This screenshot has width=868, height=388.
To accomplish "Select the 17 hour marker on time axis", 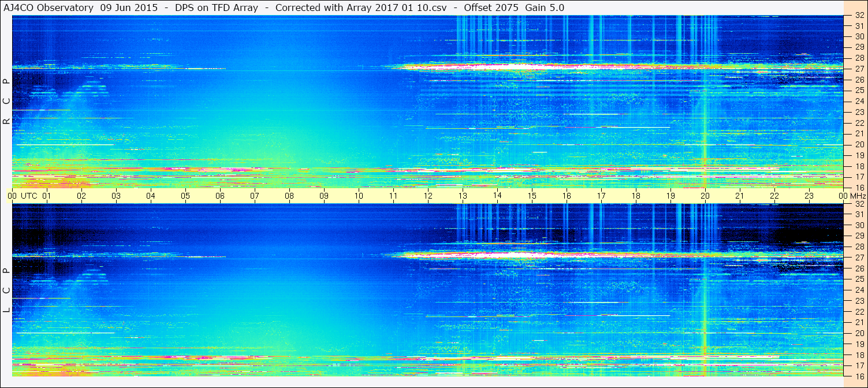I will 601,196.
